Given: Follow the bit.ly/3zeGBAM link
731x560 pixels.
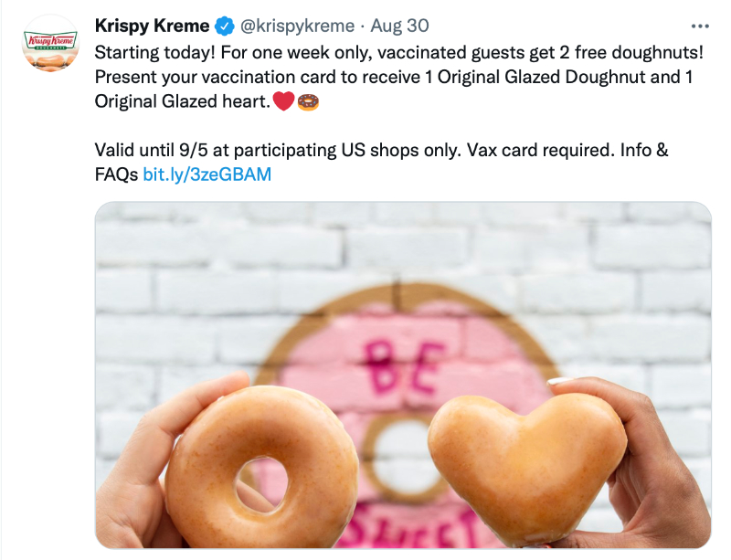Looking at the screenshot, I should 207,174.
